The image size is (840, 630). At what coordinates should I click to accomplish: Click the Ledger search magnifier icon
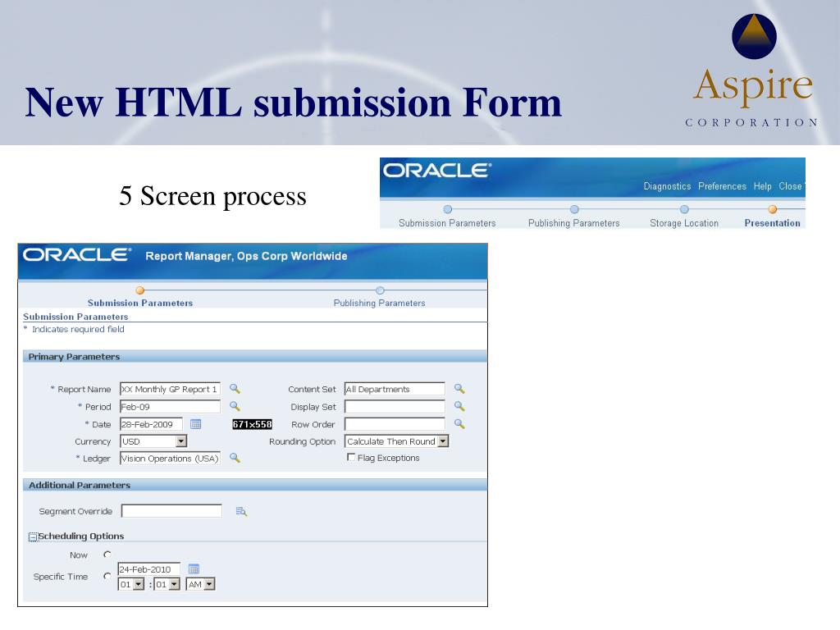click(x=235, y=458)
